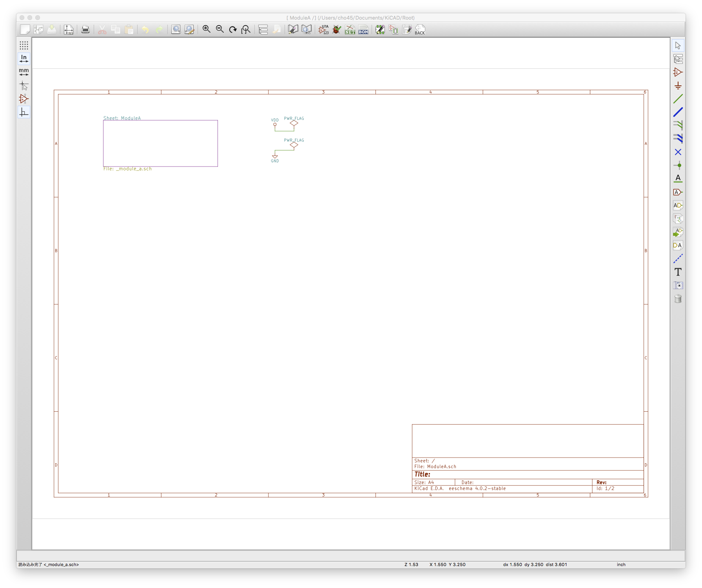Click the Place Power Port ground icon

pyautogui.click(x=678, y=86)
